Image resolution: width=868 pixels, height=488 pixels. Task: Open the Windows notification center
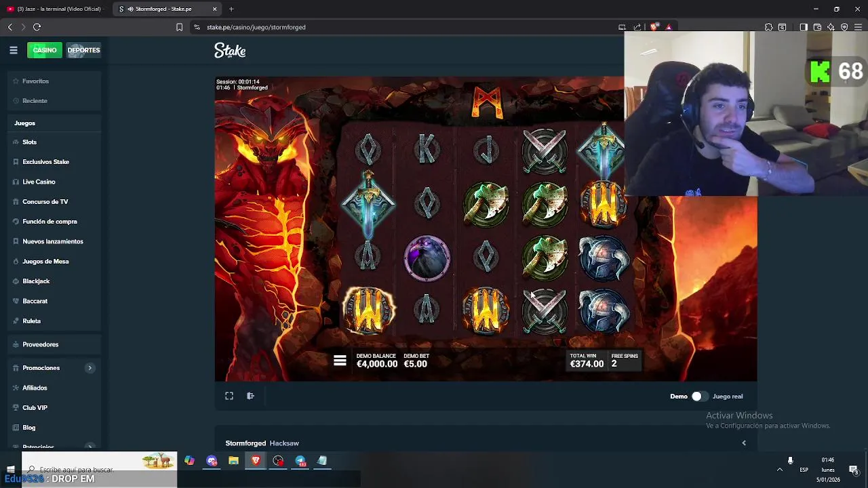point(854,469)
